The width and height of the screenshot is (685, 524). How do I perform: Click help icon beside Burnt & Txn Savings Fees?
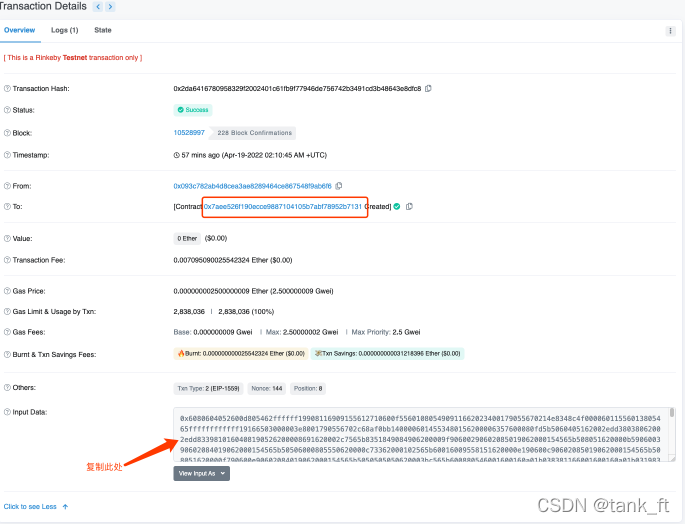(7, 354)
